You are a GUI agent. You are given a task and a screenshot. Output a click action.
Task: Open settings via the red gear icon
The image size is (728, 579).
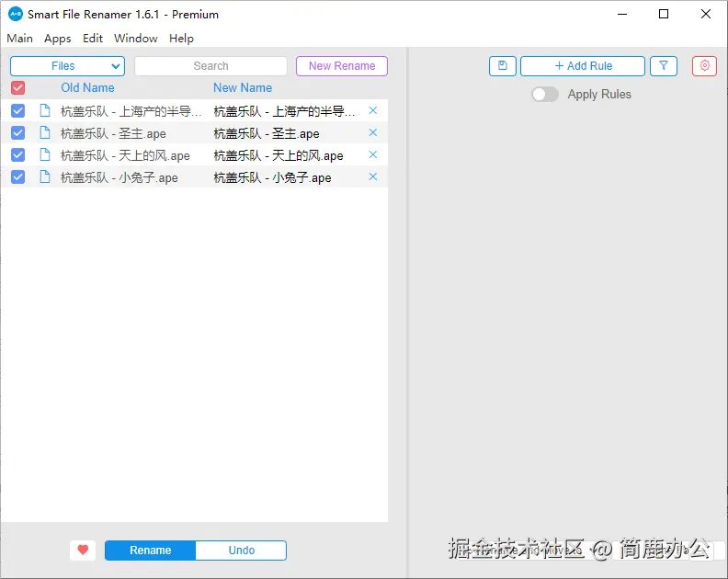tap(704, 66)
